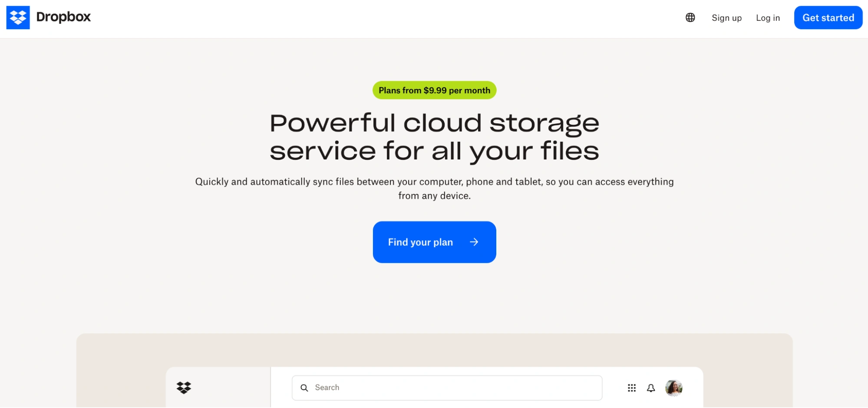This screenshot has width=868, height=408.
Task: Click the 'Powerful cloud storage' headline
Action: pyautogui.click(x=434, y=137)
